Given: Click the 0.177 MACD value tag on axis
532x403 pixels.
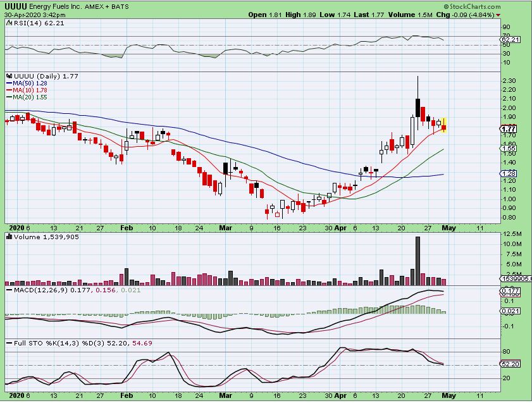Looking at the screenshot, I should tap(510, 291).
